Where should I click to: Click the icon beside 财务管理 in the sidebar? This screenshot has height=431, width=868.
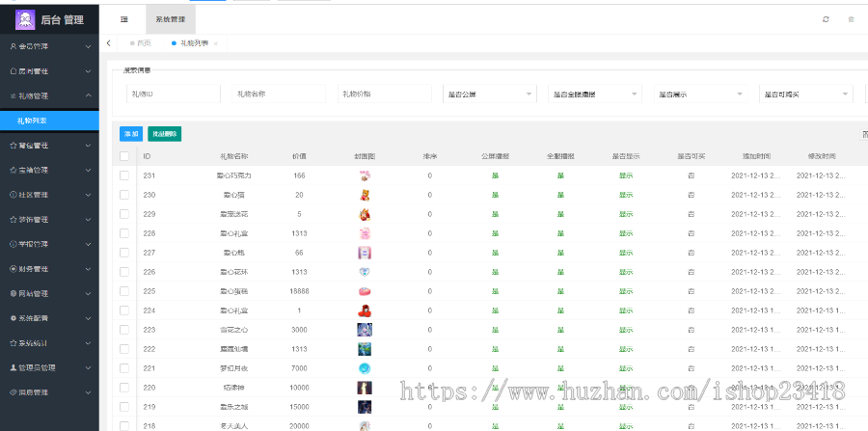pyautogui.click(x=14, y=269)
